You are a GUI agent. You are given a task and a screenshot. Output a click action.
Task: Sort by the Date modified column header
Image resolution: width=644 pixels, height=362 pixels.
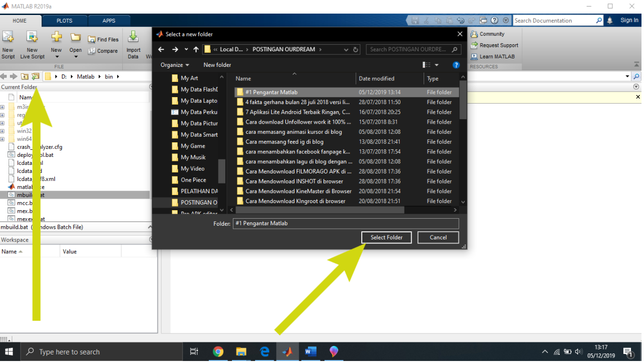[x=390, y=78]
